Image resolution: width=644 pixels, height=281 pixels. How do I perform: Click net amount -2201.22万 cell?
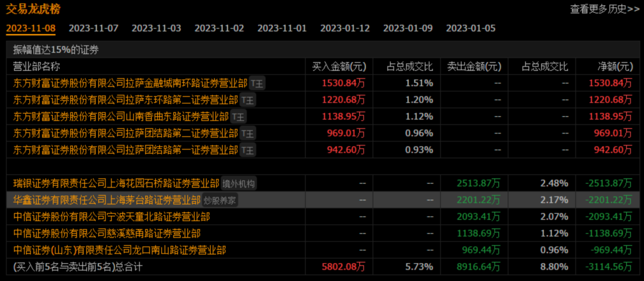point(608,200)
